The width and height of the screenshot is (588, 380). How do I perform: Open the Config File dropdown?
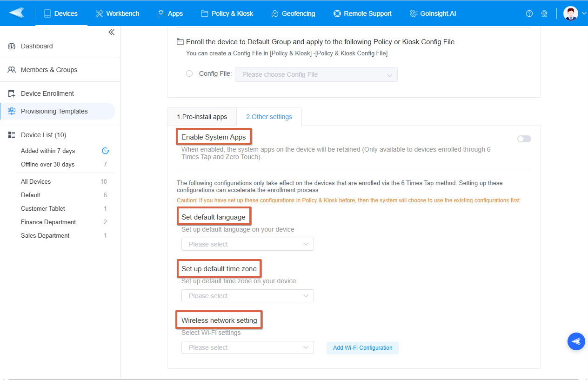(x=316, y=74)
